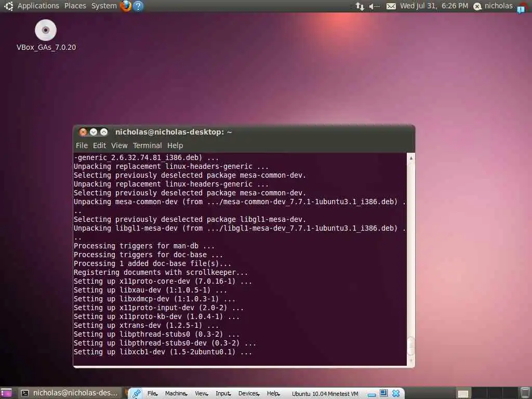Click line 'Setting up x11proto-core-dev (7.0.16-1) ...'
532x399 pixels.
(x=163, y=281)
